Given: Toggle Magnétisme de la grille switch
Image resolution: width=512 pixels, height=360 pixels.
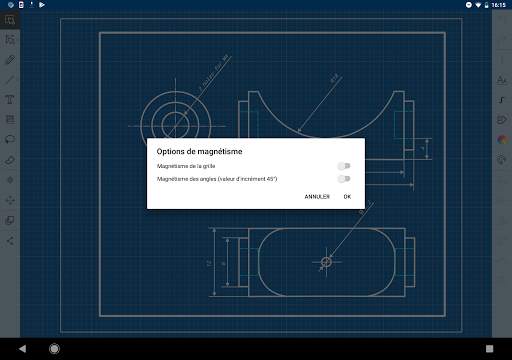Looking at the screenshot, I should click(344, 166).
